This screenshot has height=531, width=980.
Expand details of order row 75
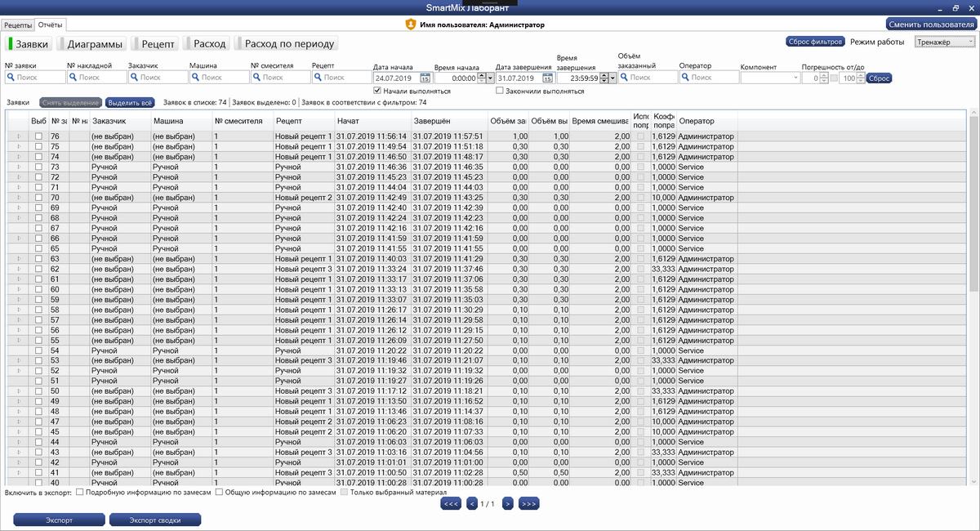(x=19, y=146)
